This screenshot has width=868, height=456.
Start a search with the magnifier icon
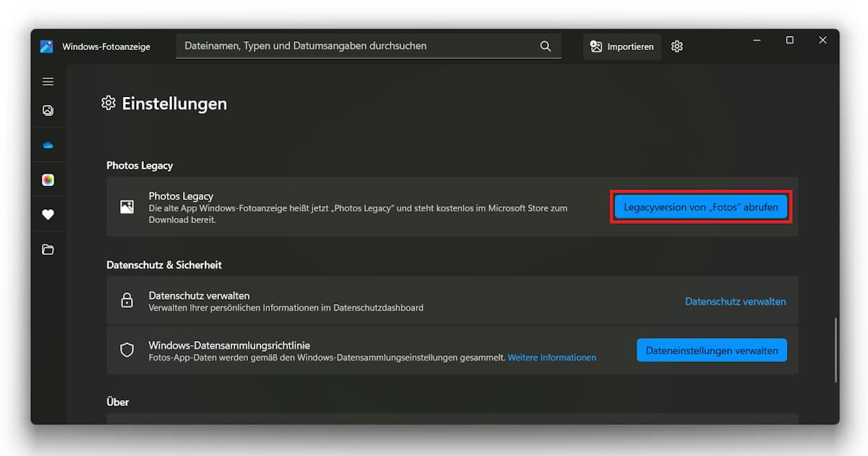[545, 46]
